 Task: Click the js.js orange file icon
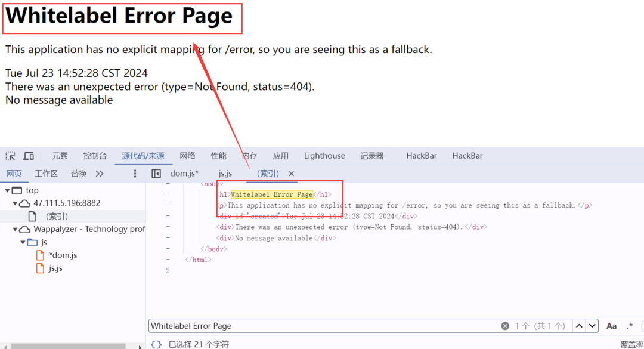[41, 268]
